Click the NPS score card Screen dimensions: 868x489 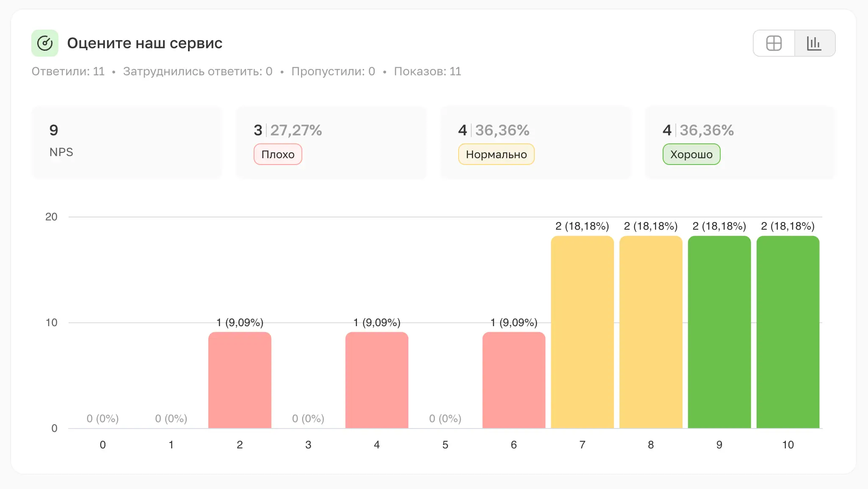(x=126, y=142)
